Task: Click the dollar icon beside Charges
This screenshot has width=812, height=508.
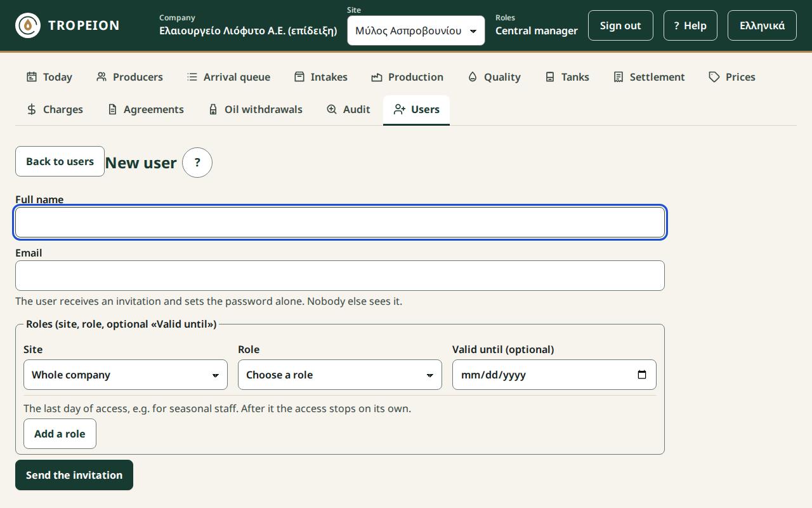Action: click(x=32, y=109)
